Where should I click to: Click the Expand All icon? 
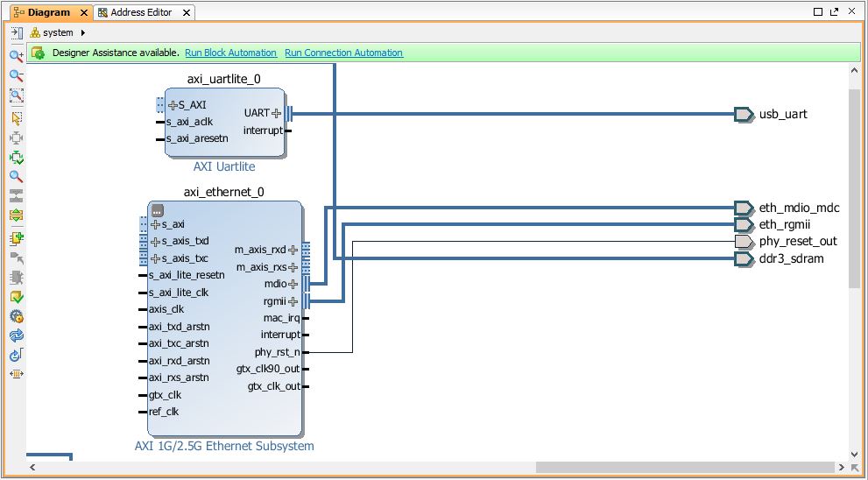click(17, 215)
